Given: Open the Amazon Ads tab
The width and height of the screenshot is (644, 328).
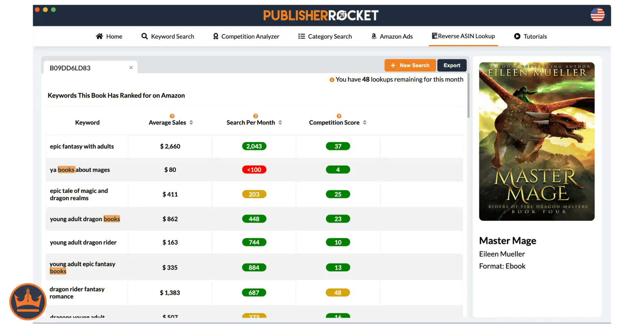Looking at the screenshot, I should pyautogui.click(x=392, y=36).
